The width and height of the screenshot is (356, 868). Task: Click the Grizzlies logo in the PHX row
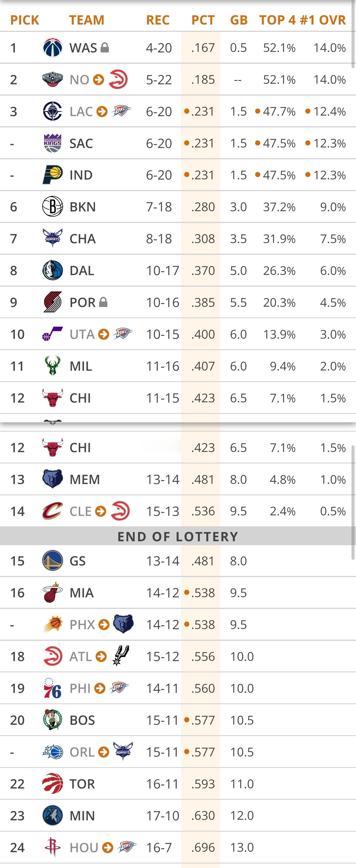[x=123, y=624]
